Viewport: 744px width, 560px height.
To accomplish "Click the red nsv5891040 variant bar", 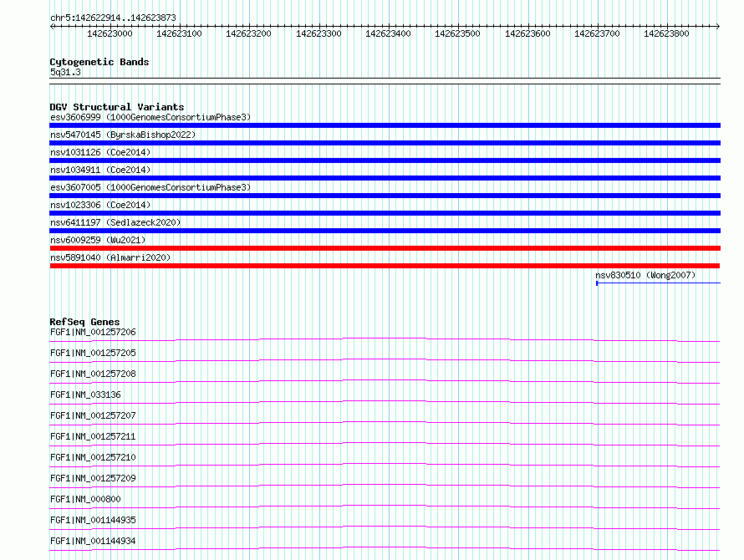I will 385,266.
